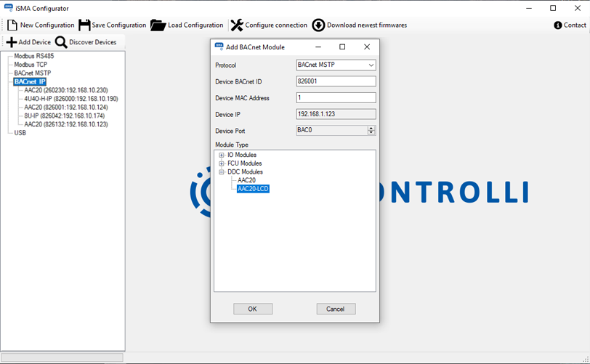Click the New Configuration icon
The width and height of the screenshot is (590, 364).
point(12,25)
